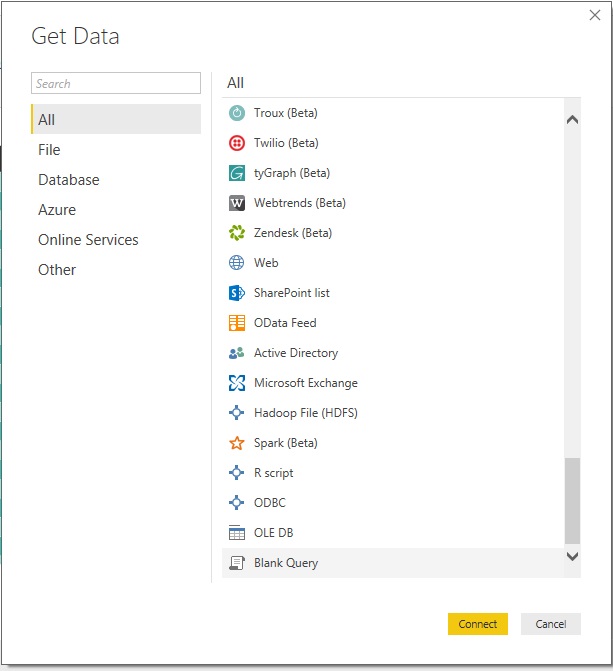Select the Spark (Beta) label
The image size is (613, 671).
click(286, 443)
